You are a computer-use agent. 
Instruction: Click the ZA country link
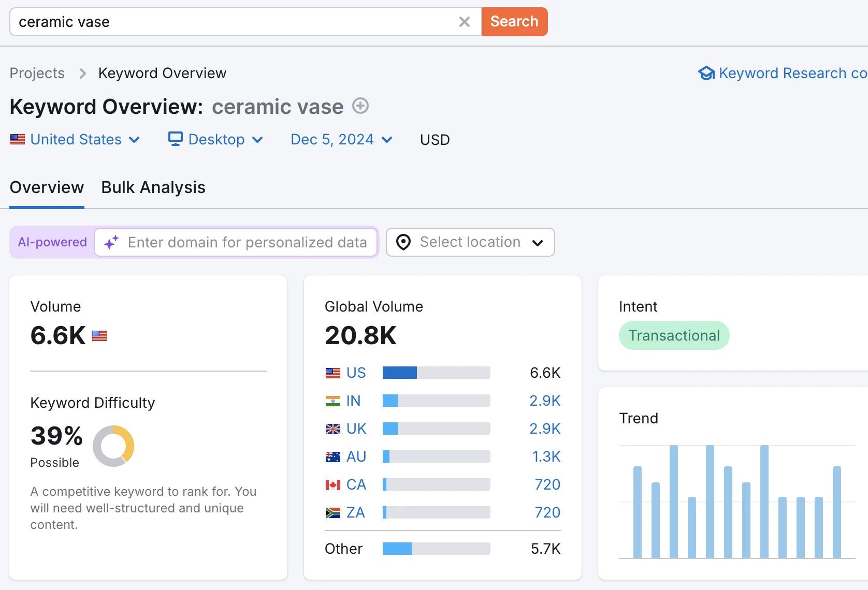pos(356,512)
